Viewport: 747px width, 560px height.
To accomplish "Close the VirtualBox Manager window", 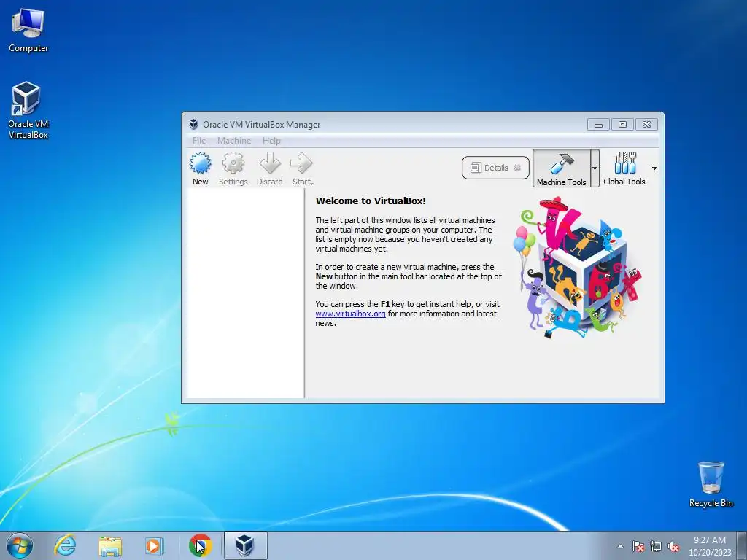I will 646,124.
